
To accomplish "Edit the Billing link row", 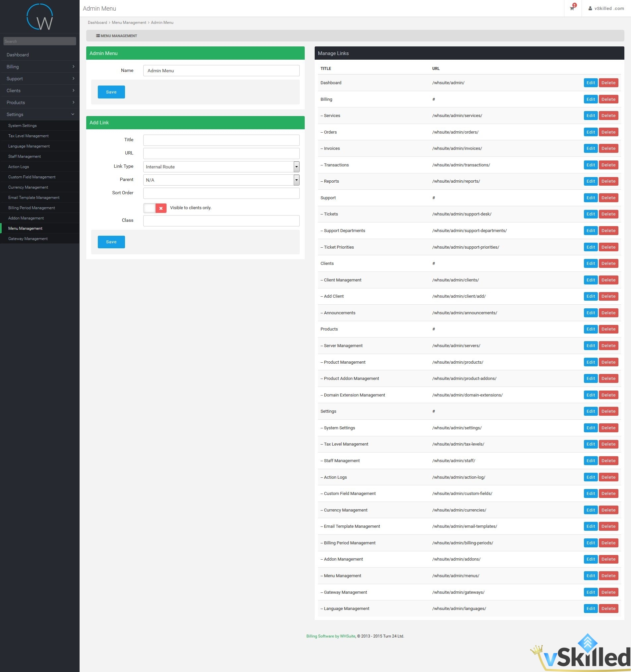I will pyautogui.click(x=591, y=99).
